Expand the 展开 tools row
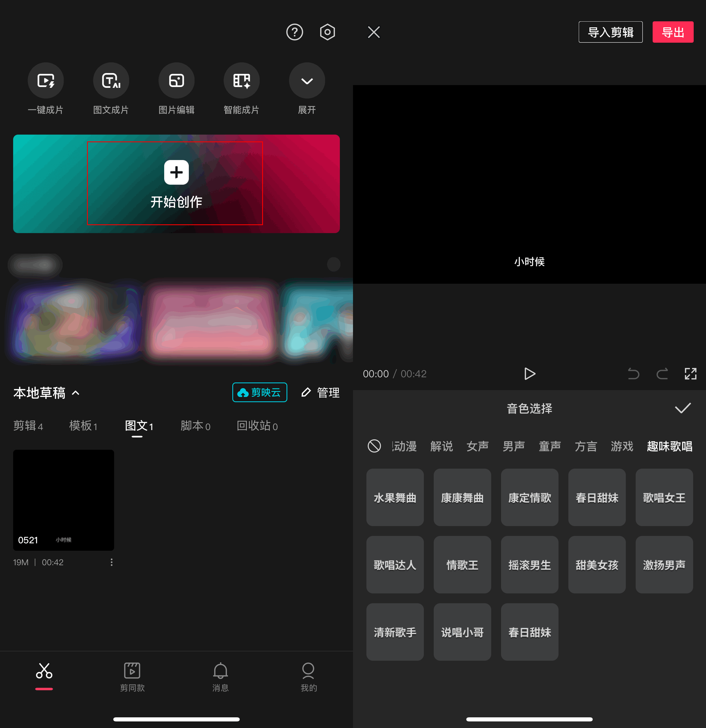This screenshot has width=706, height=728. point(306,88)
